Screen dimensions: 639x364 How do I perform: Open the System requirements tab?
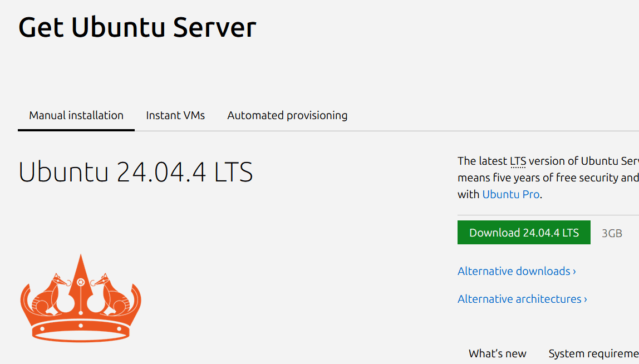tap(593, 353)
